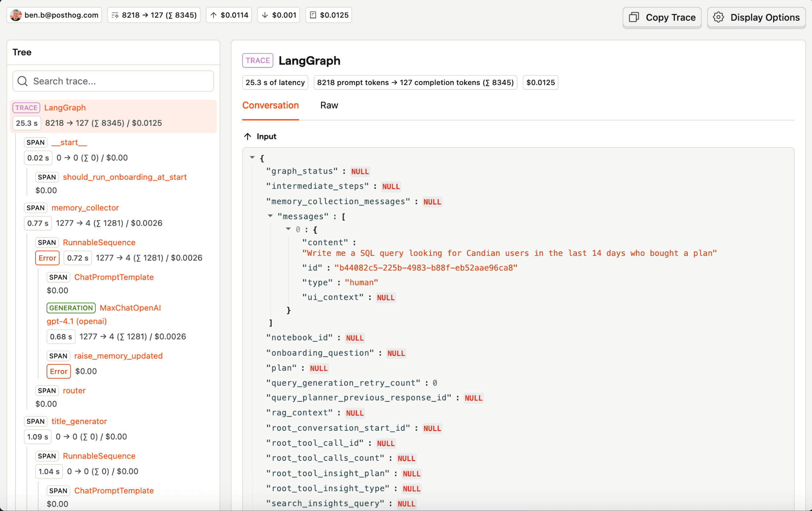812x511 pixels.
Task: Collapse message item 0
Action: pos(288,229)
